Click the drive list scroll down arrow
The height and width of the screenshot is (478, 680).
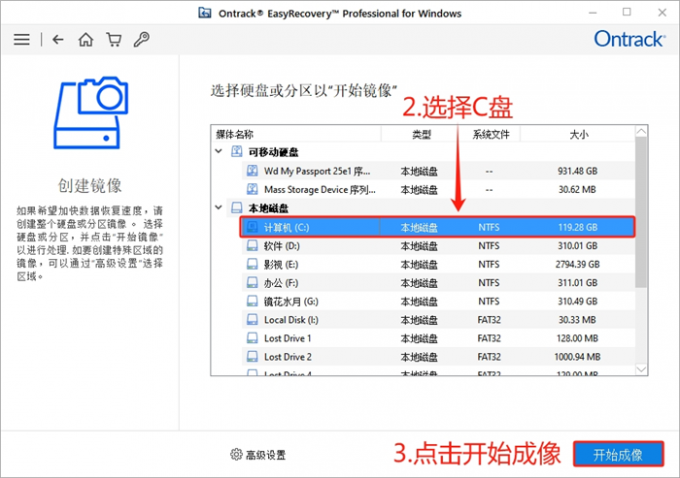click(641, 369)
